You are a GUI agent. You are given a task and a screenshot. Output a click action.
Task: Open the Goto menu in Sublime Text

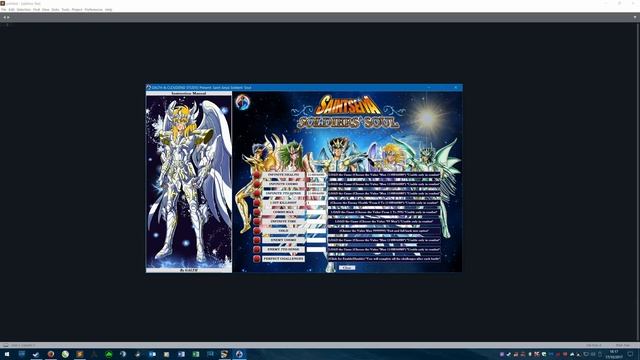click(55, 9)
